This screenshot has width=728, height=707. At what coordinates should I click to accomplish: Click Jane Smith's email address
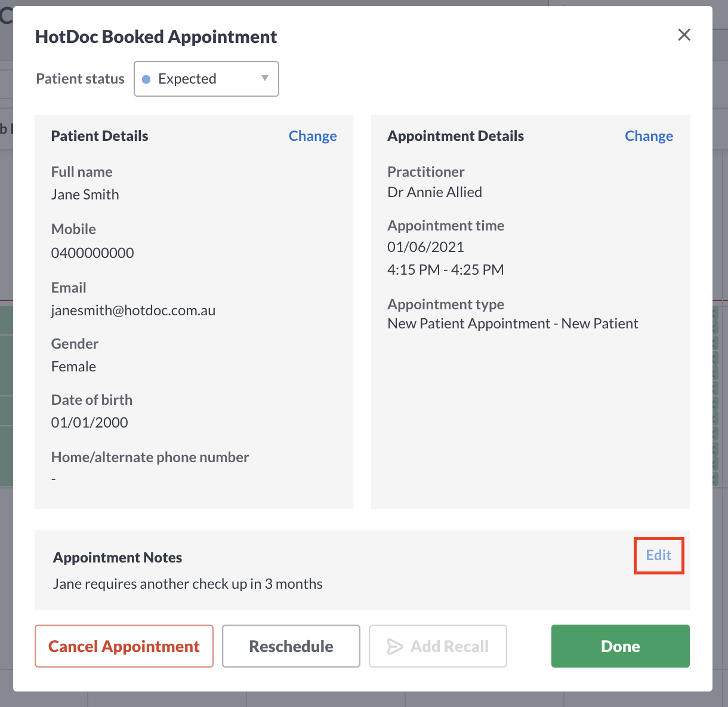pyautogui.click(x=133, y=310)
